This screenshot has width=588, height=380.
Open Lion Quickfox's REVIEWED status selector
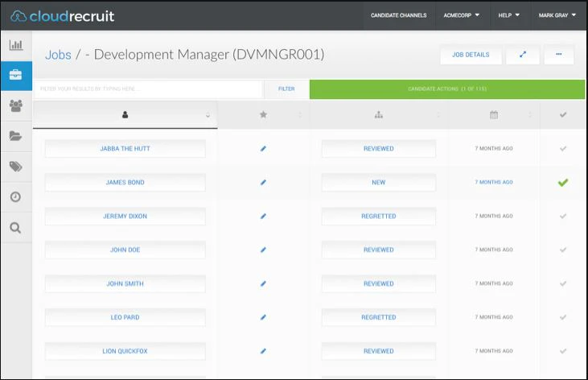[x=378, y=351]
